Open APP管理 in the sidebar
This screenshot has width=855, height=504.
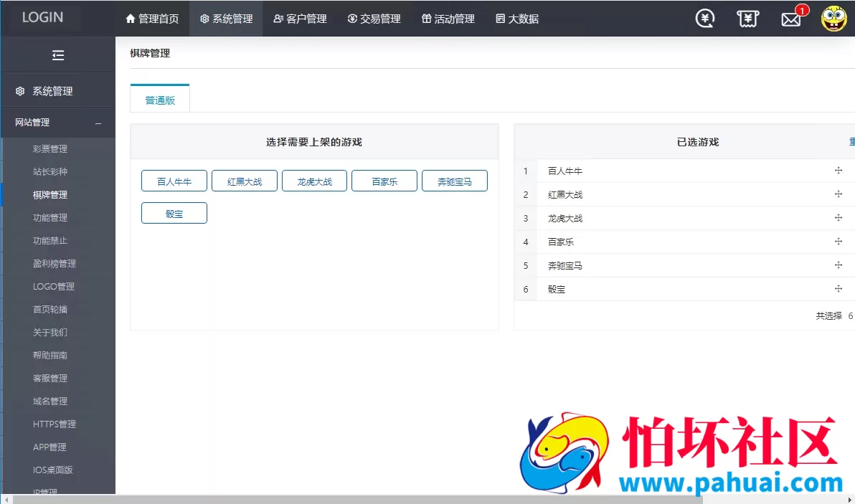pyautogui.click(x=49, y=446)
